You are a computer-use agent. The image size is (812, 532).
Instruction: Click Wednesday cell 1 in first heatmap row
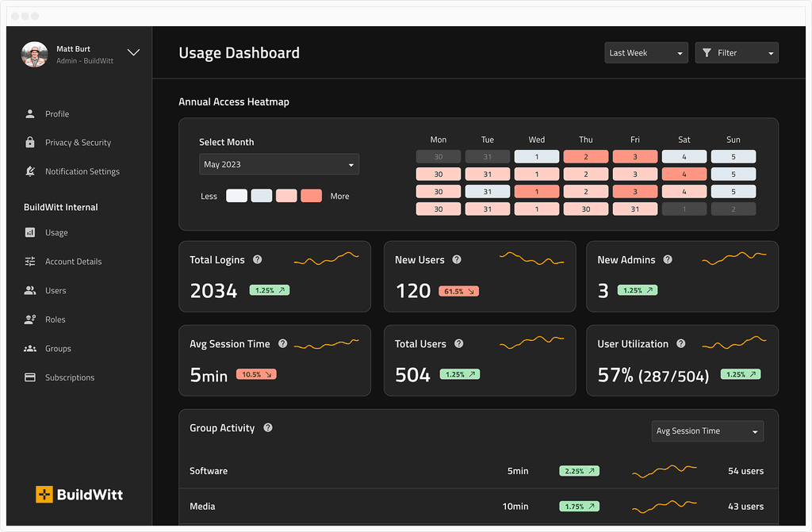pos(537,156)
